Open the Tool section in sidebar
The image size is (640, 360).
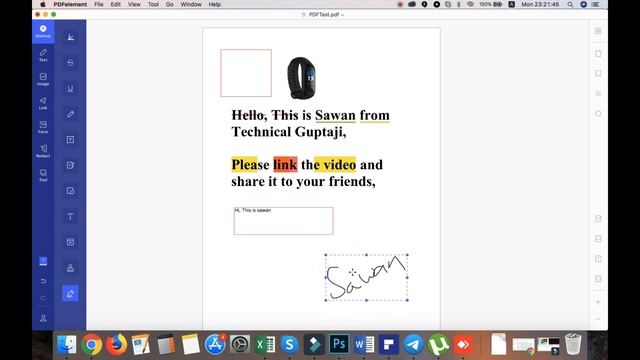coord(43,175)
